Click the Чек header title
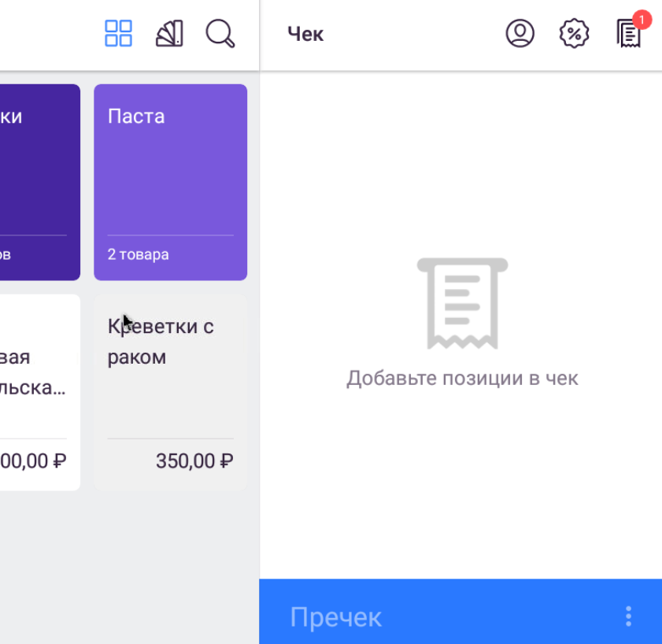Image resolution: width=662 pixels, height=644 pixels. click(305, 34)
